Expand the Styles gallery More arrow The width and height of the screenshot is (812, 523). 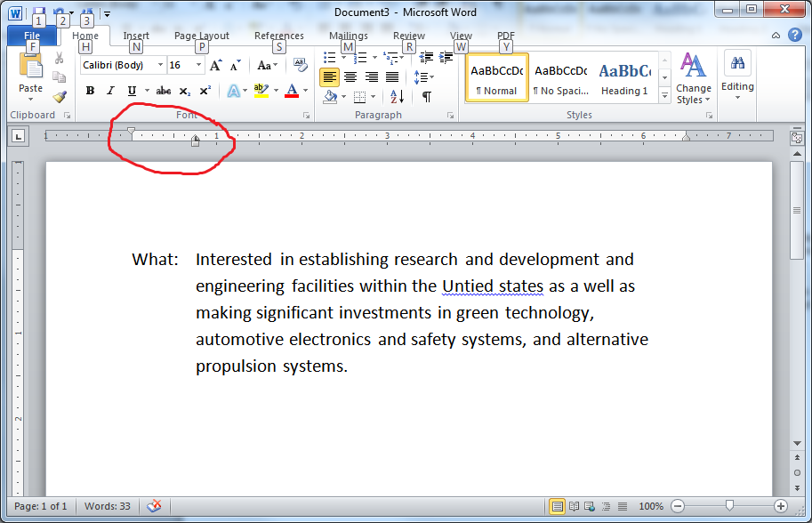[x=665, y=95]
